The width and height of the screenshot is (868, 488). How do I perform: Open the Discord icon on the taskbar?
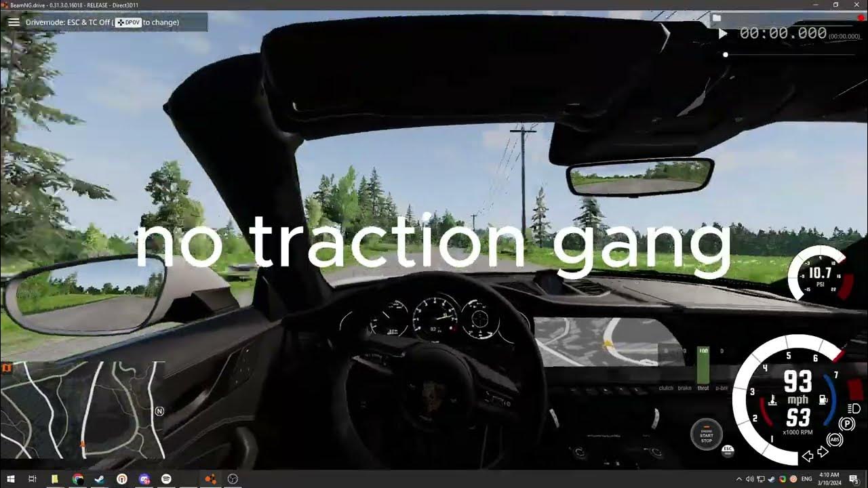144,479
